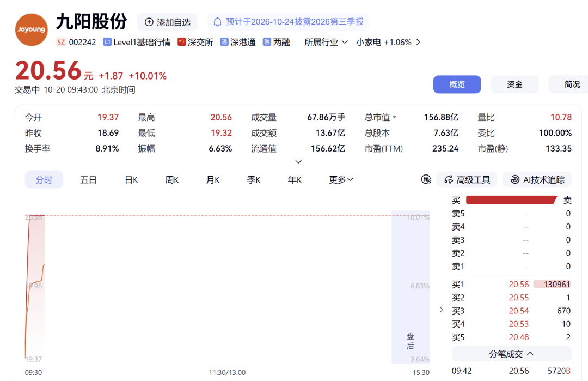Click the 成交额 value 13.67亿
Screen dimensions: 588x381
point(330,133)
